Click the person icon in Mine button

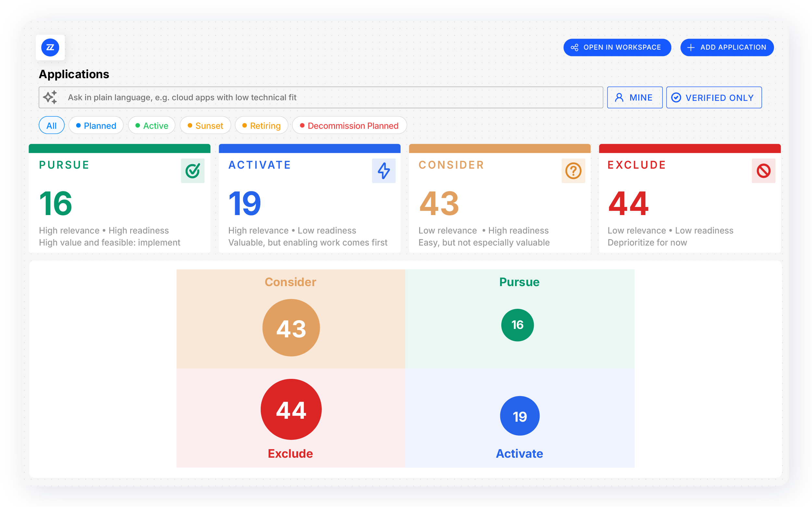pos(619,98)
